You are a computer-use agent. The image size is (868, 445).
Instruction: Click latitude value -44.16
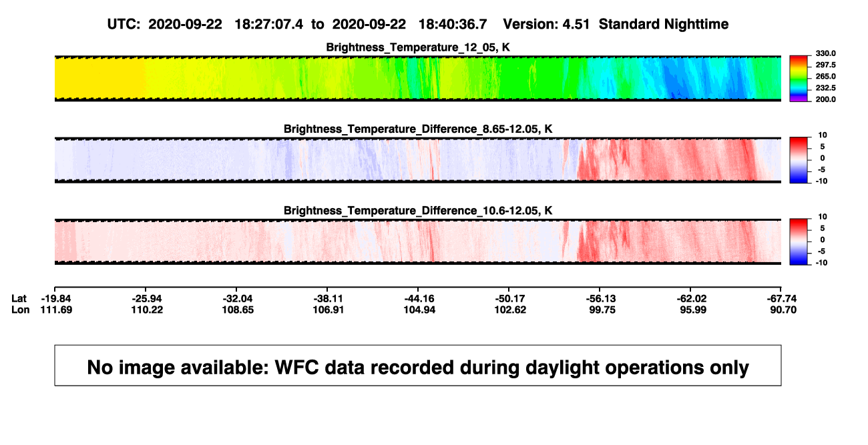coord(418,298)
